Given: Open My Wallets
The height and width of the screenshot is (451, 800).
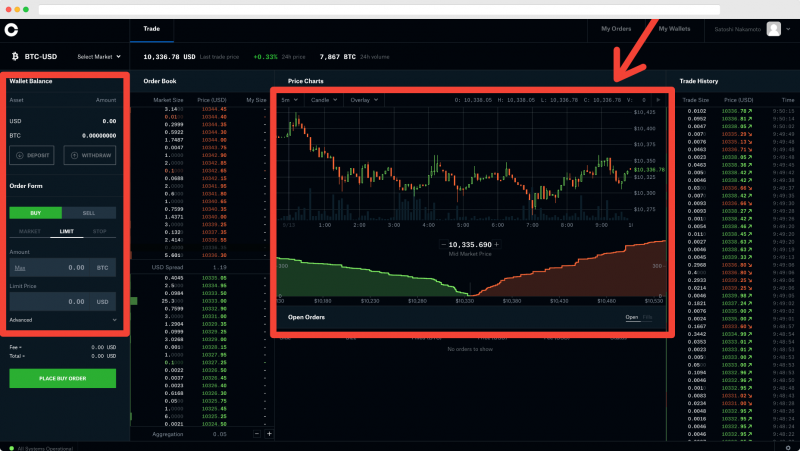Looking at the screenshot, I should tap(674, 29).
